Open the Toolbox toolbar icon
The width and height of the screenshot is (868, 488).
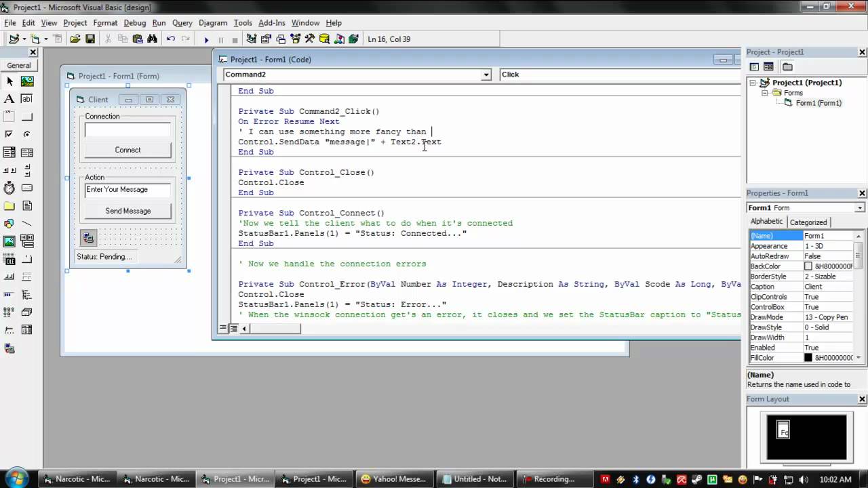[310, 39]
